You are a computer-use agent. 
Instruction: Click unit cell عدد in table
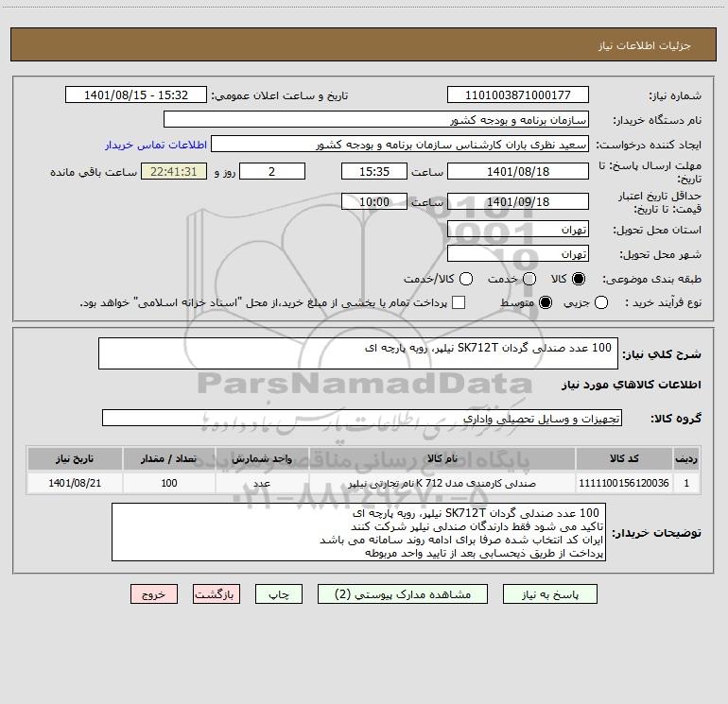click(262, 483)
